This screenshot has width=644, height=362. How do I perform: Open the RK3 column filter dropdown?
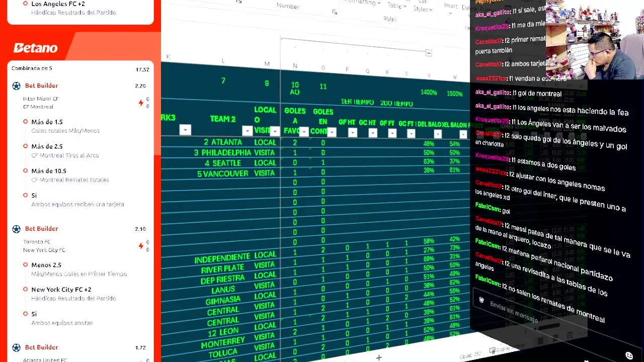[185, 130]
